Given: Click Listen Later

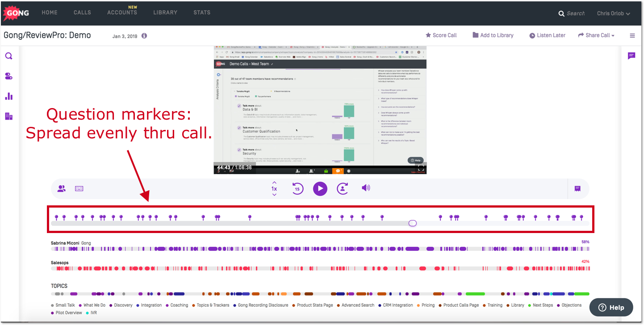Looking at the screenshot, I should tap(547, 35).
